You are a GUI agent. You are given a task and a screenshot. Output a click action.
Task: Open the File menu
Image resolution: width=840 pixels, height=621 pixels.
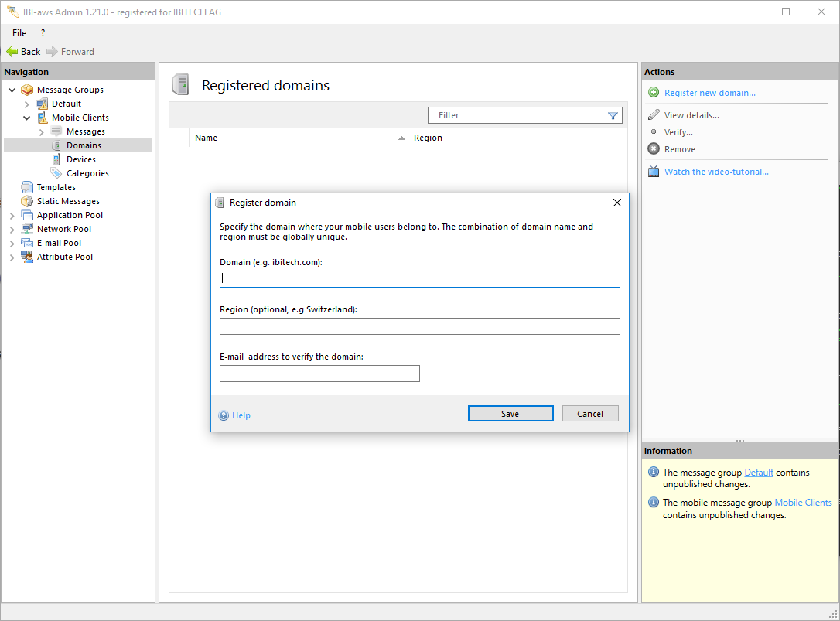pyautogui.click(x=19, y=33)
